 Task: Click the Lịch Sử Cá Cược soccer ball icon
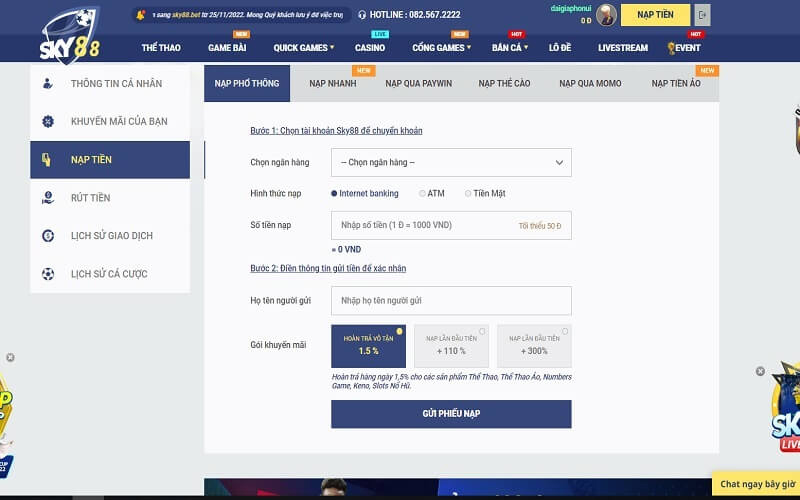click(x=47, y=274)
